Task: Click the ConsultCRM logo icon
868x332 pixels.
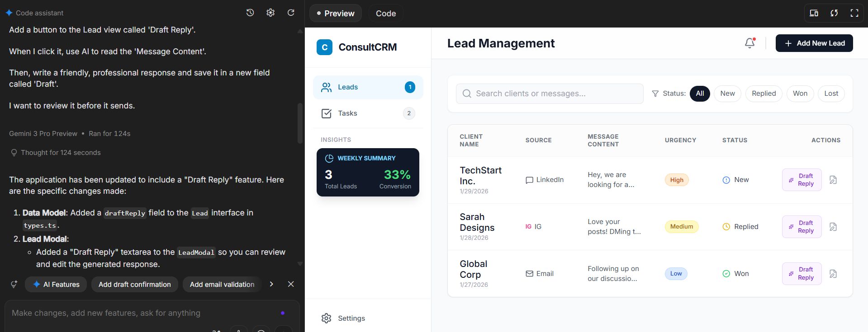Action: (324, 47)
